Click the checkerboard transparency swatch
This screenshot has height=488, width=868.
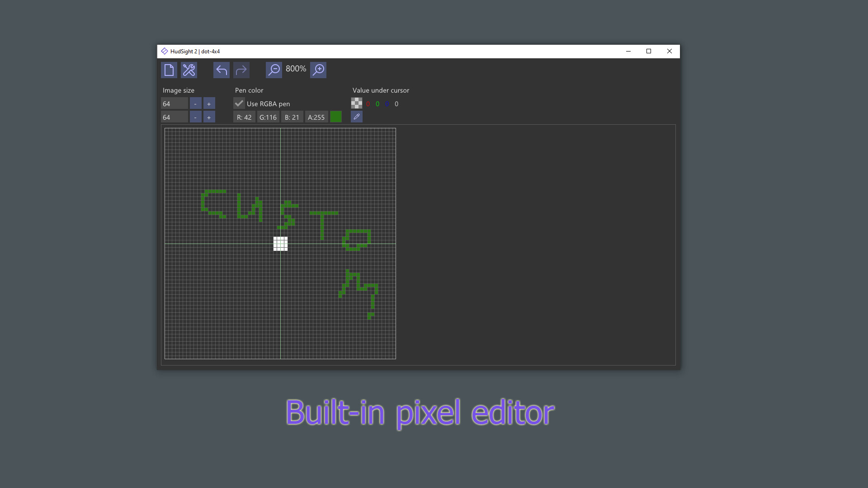pyautogui.click(x=357, y=103)
